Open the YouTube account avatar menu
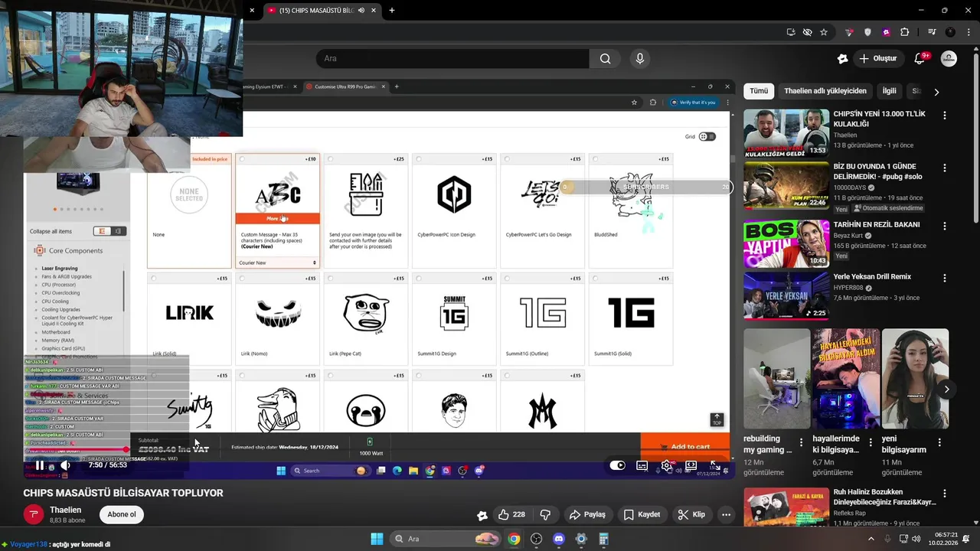This screenshot has width=980, height=551. (949, 58)
